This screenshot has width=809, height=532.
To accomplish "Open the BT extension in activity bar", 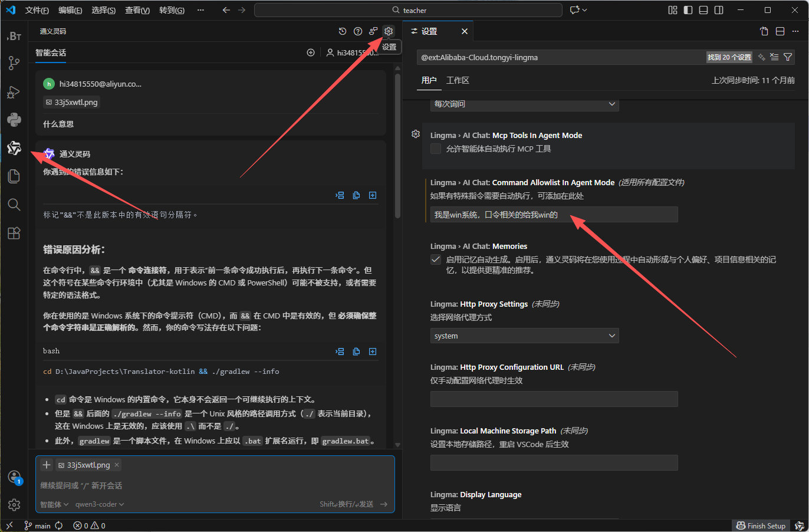I will coord(14,36).
